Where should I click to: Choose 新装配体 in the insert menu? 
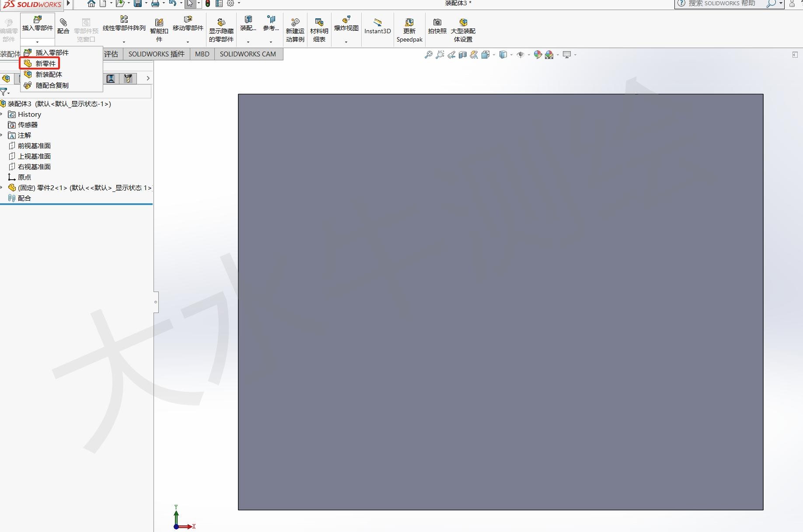(48, 75)
